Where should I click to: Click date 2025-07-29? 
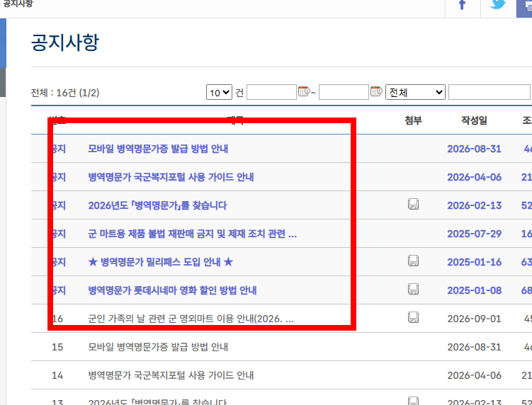475,234
